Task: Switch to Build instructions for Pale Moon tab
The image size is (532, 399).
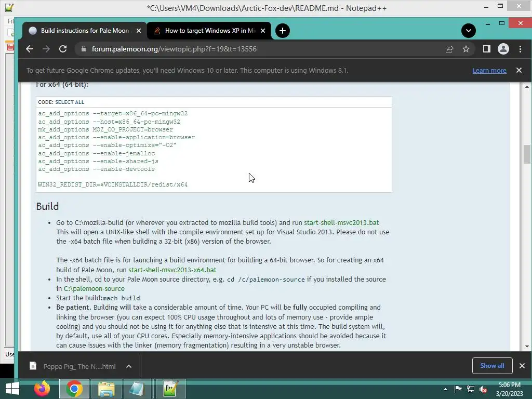Action: point(85,31)
